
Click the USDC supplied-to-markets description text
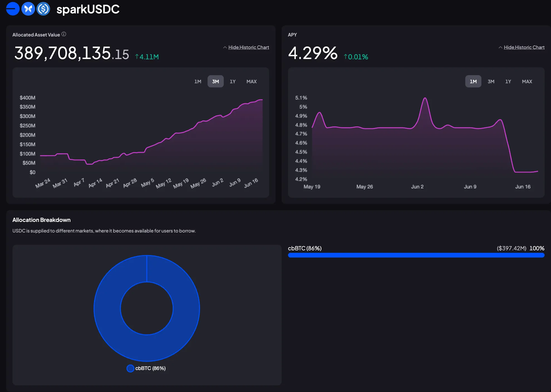pos(104,231)
